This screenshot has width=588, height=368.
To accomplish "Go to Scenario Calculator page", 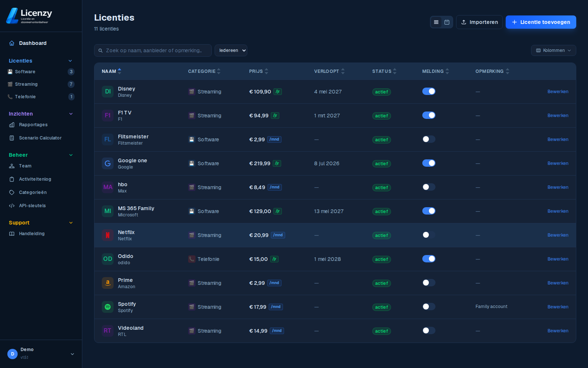I will click(41, 138).
